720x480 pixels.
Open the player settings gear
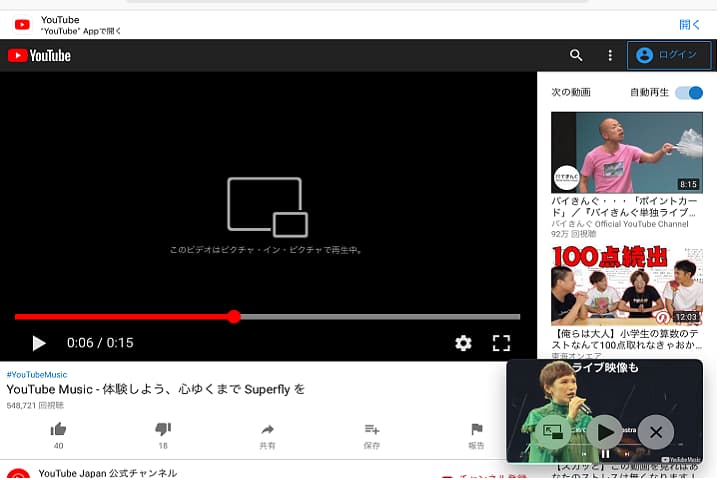click(463, 343)
